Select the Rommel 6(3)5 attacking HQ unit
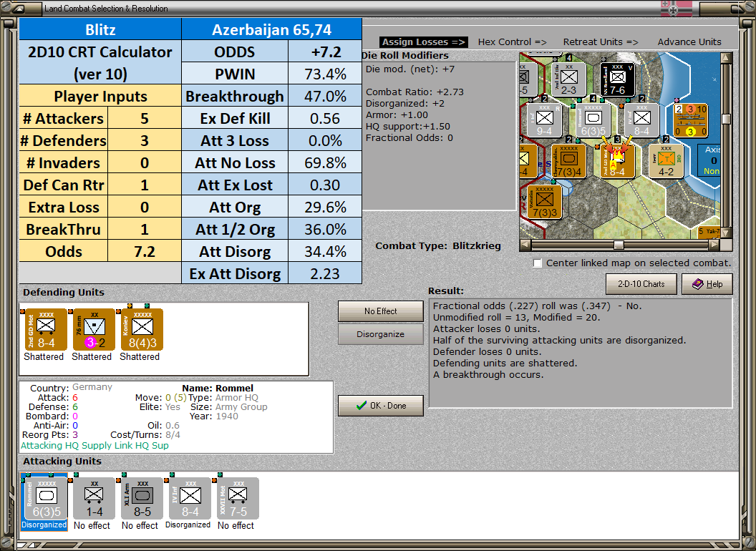 click(x=47, y=499)
